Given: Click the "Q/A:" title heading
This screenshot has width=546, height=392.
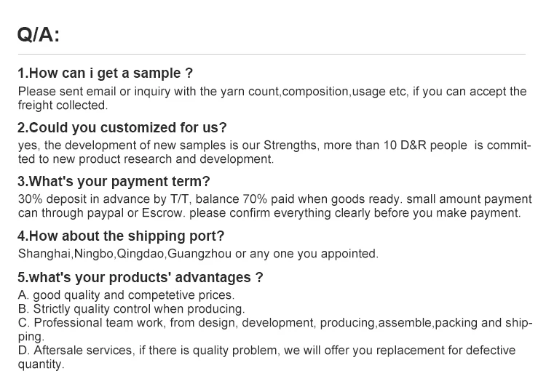Looking at the screenshot, I should pos(38,35).
